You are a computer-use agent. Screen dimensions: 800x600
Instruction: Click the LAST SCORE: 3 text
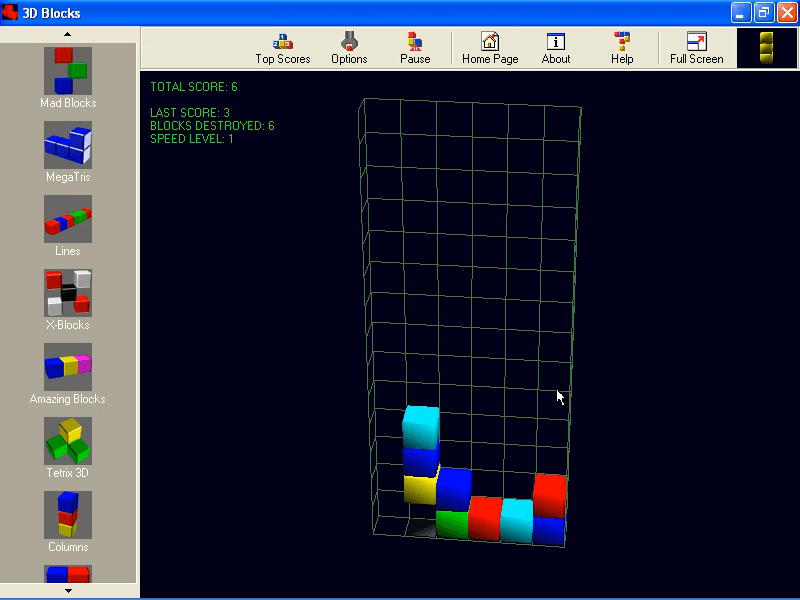(190, 112)
